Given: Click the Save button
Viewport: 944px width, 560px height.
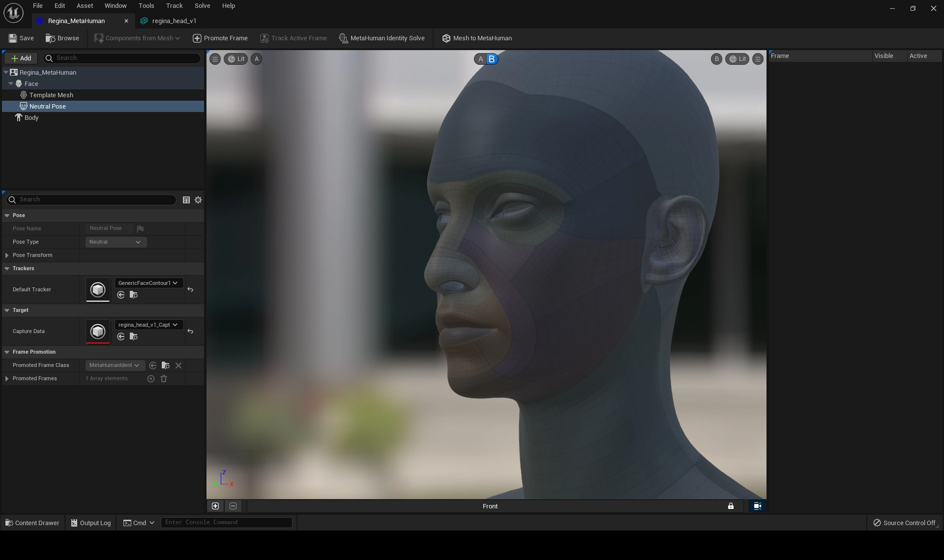Looking at the screenshot, I should pyautogui.click(x=21, y=38).
